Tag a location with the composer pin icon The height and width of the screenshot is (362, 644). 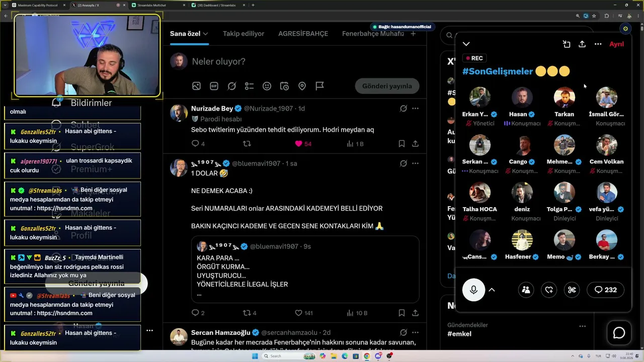(302, 86)
